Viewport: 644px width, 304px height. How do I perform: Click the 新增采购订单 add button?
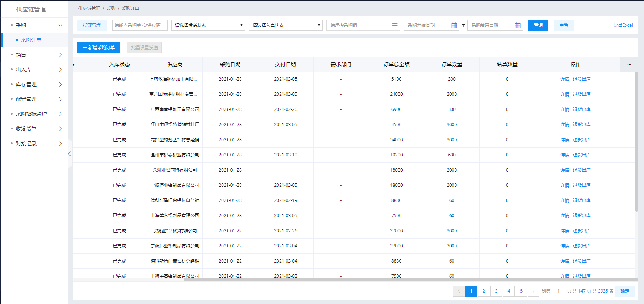(99, 48)
